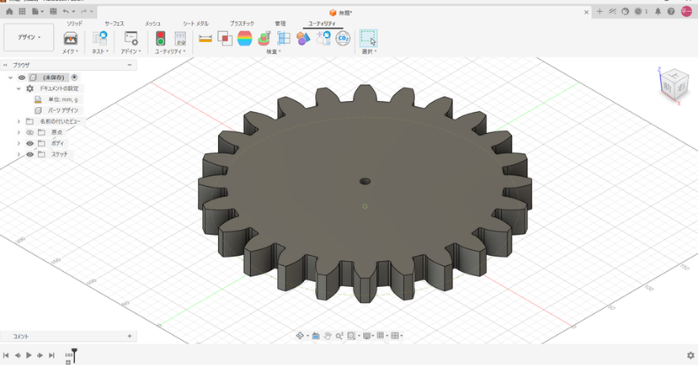The width and height of the screenshot is (698, 365).
Task: Switch to the プラスチック tab
Action: [242, 24]
